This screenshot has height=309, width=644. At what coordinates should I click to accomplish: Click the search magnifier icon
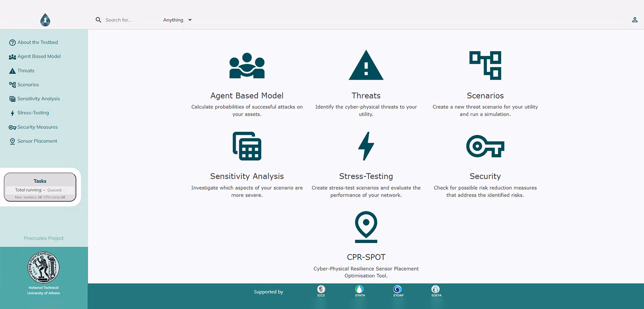tap(98, 20)
